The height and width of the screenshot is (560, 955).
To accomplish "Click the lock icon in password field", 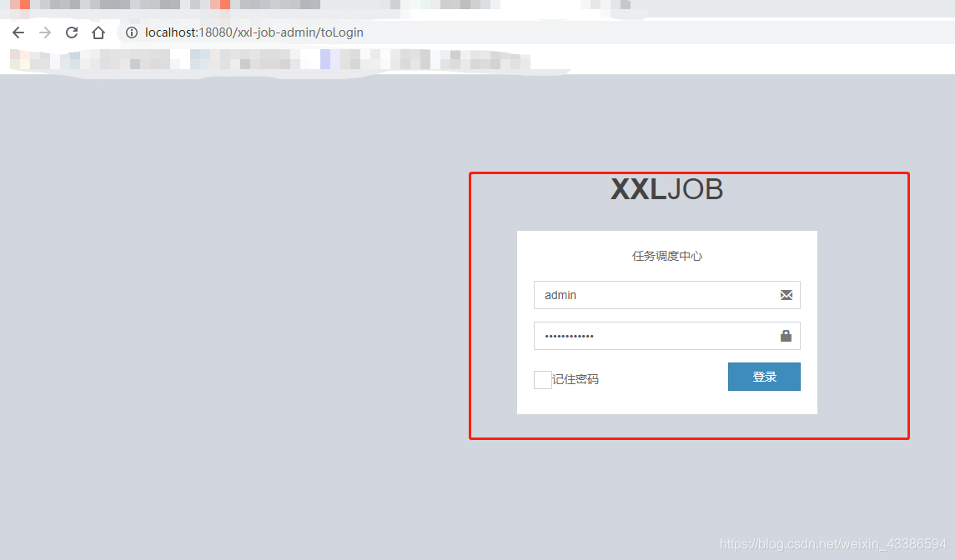I will [786, 336].
